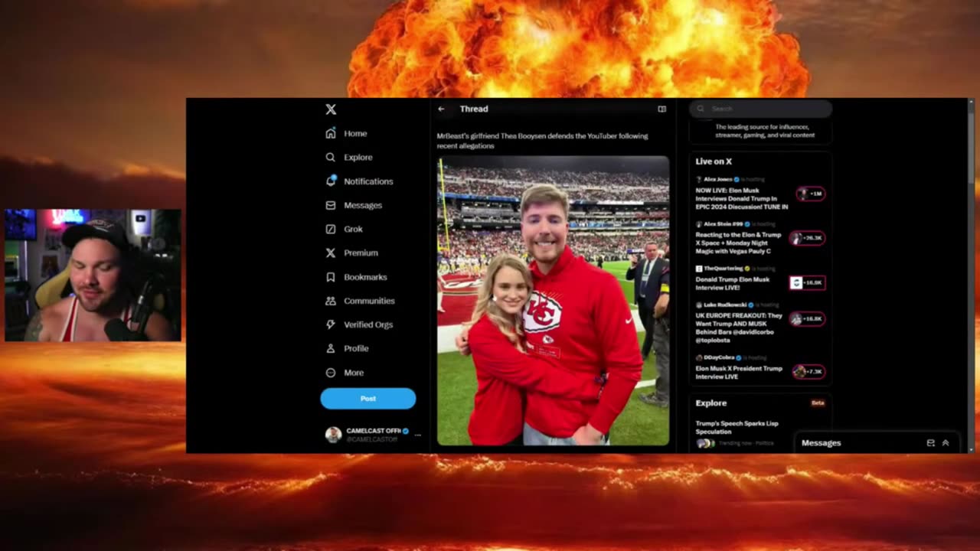Join Luke Rudkowski +16.8K listeners space
The height and width of the screenshot is (551, 980).
(808, 318)
